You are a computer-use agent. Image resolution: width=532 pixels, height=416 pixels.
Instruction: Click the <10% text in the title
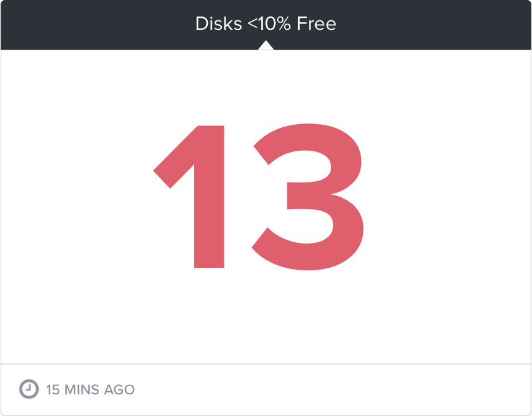point(269,24)
